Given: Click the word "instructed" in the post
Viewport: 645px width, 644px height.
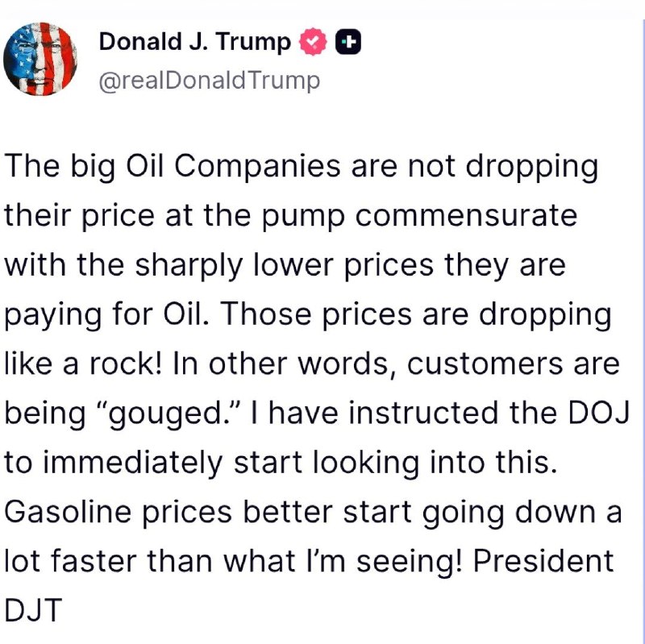Looking at the screenshot, I should 424,413.
